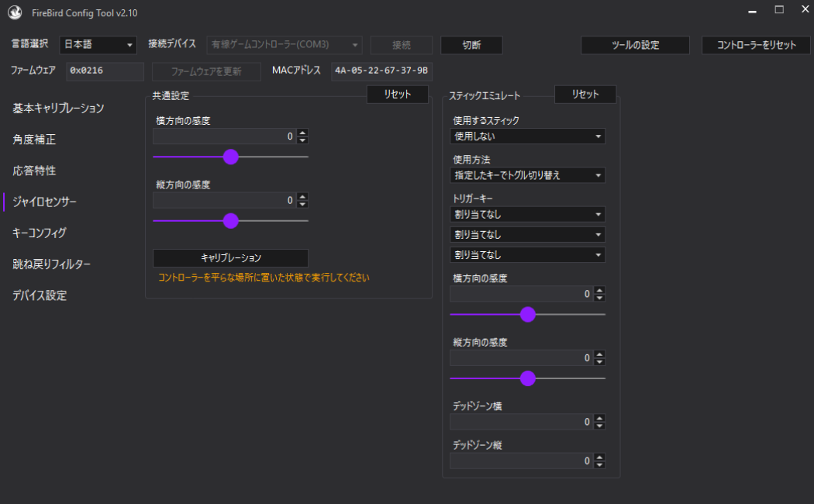Click the FireBird app logo icon

15,12
